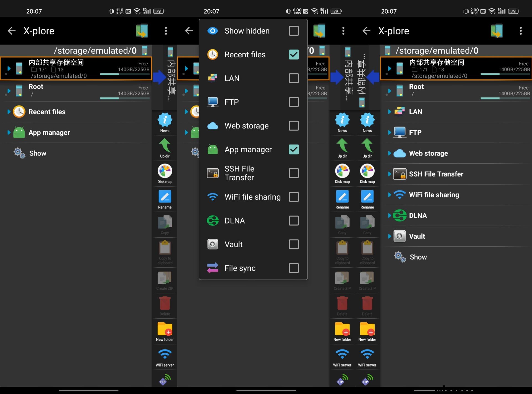Tap pane-switch icon in left screenshot header

(142, 31)
